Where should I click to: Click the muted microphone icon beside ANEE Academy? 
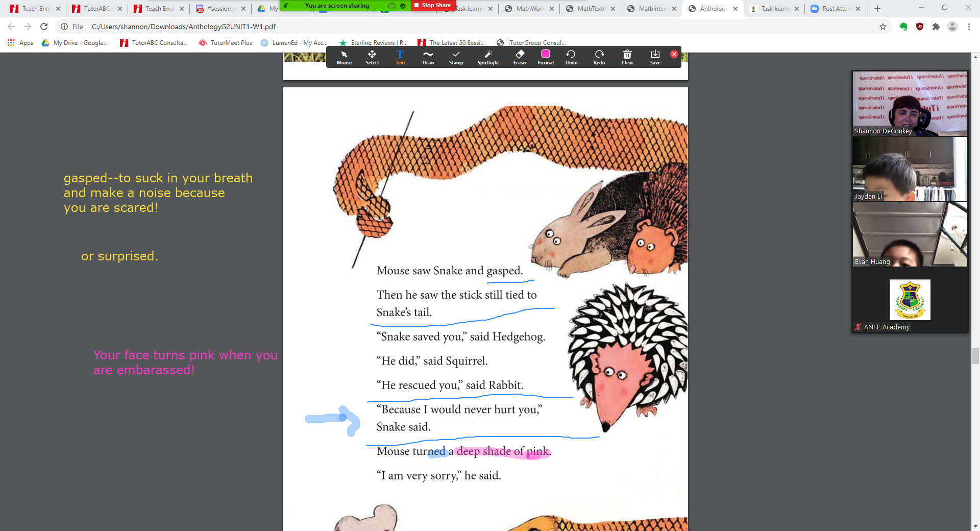tap(858, 327)
